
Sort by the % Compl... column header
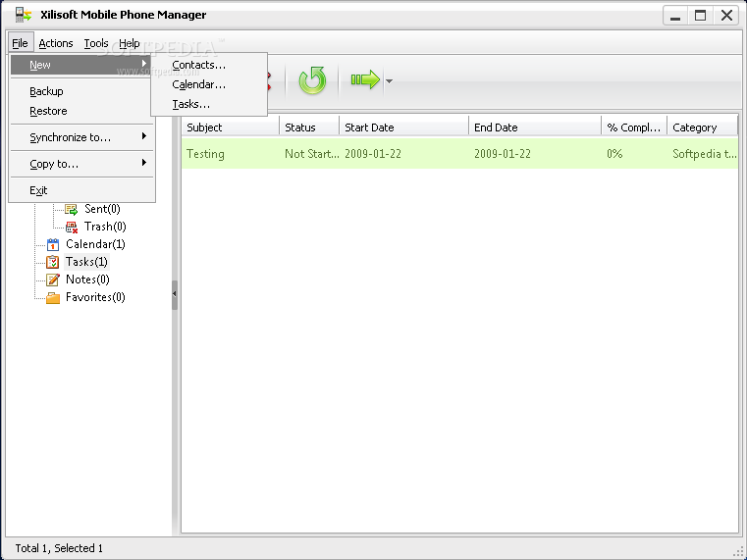click(634, 127)
